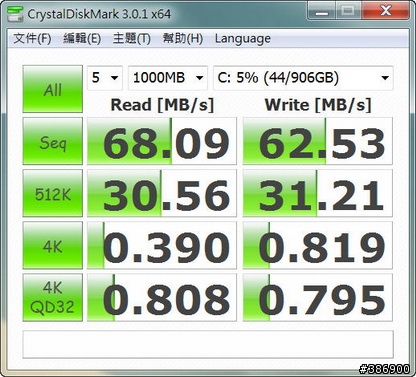The image size is (416, 377).
Task: Close the CrystalDiskMark window
Action: click(x=386, y=11)
